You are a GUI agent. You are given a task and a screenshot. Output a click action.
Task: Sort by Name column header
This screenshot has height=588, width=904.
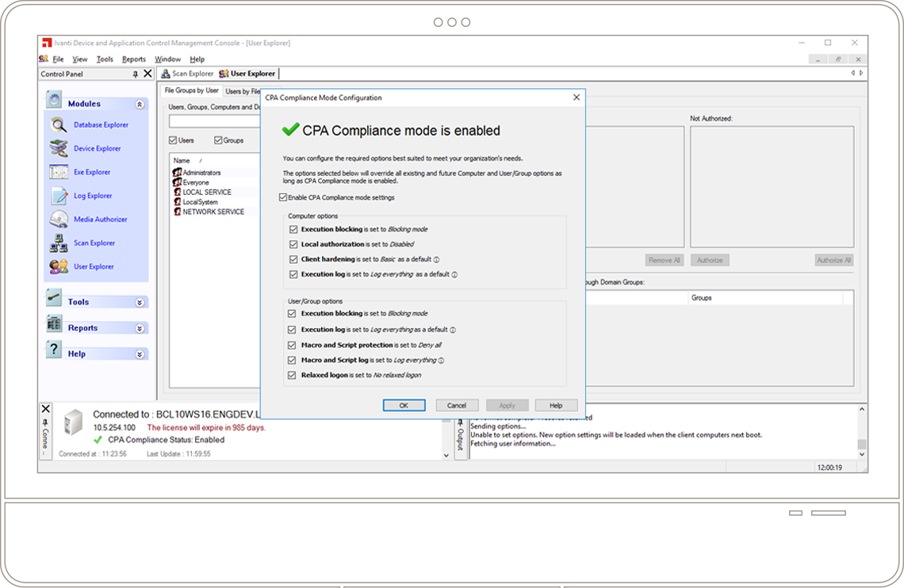(182, 161)
